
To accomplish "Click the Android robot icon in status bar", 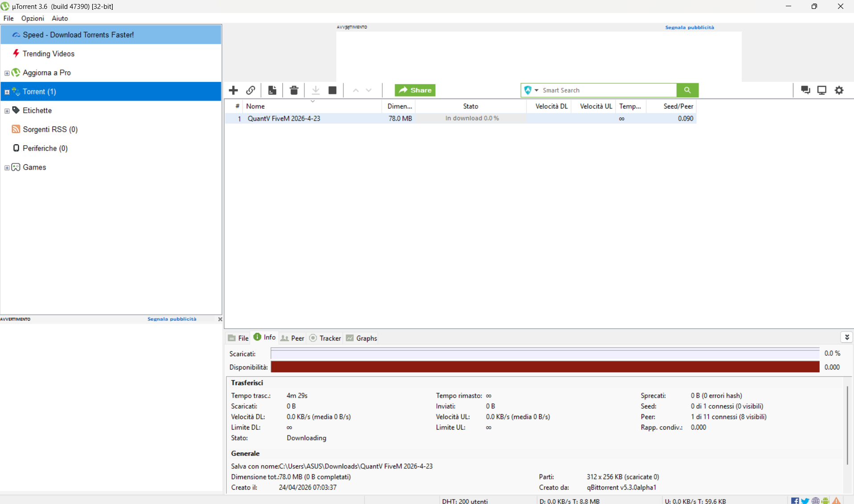I will (x=825, y=501).
